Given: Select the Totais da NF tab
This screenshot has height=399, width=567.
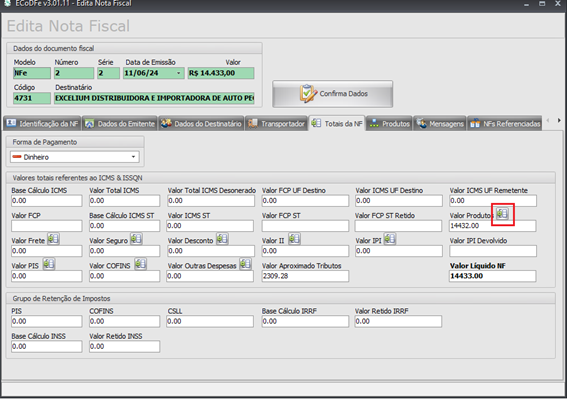Looking at the screenshot, I should (337, 123).
